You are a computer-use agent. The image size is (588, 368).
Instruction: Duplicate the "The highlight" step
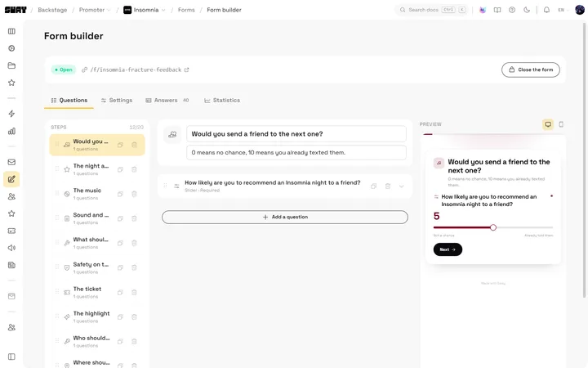point(120,317)
